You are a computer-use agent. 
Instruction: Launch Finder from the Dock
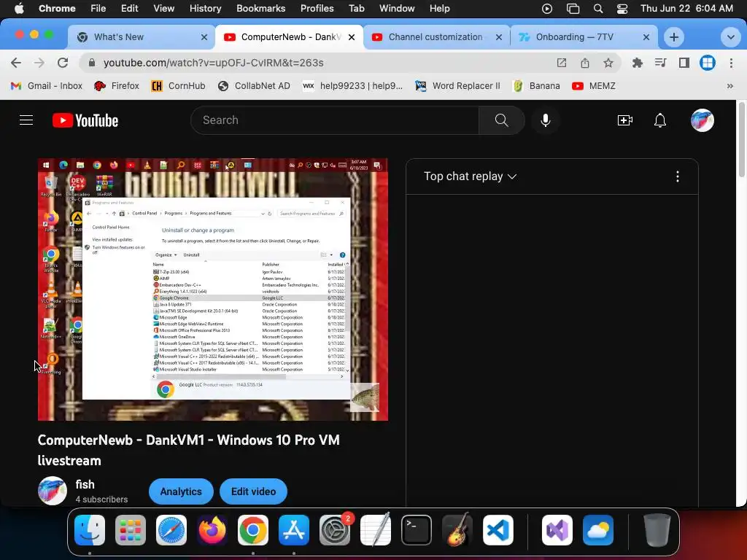(x=90, y=530)
